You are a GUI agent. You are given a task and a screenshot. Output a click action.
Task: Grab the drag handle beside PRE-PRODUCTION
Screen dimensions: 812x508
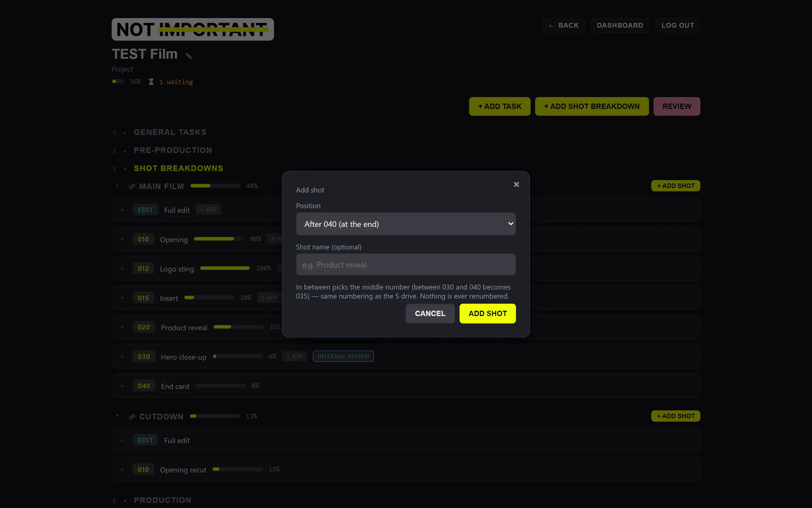114,151
